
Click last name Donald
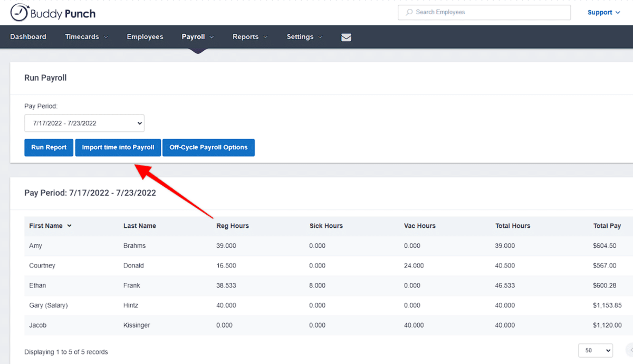click(133, 266)
